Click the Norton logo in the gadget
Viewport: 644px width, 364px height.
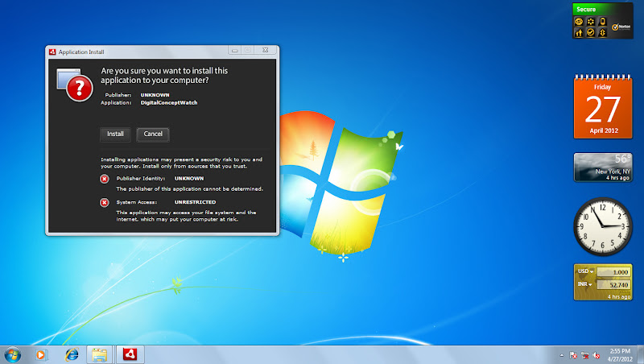pyautogui.click(x=621, y=27)
